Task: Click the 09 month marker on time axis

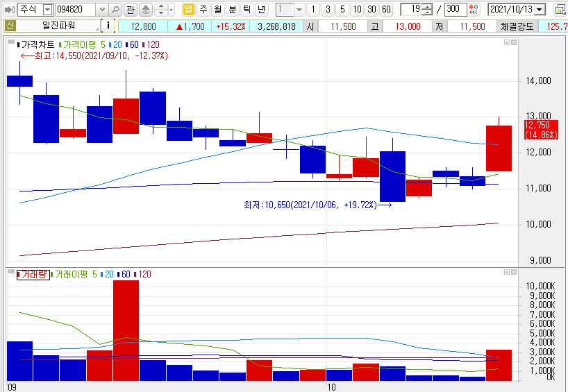Action: click(x=12, y=387)
